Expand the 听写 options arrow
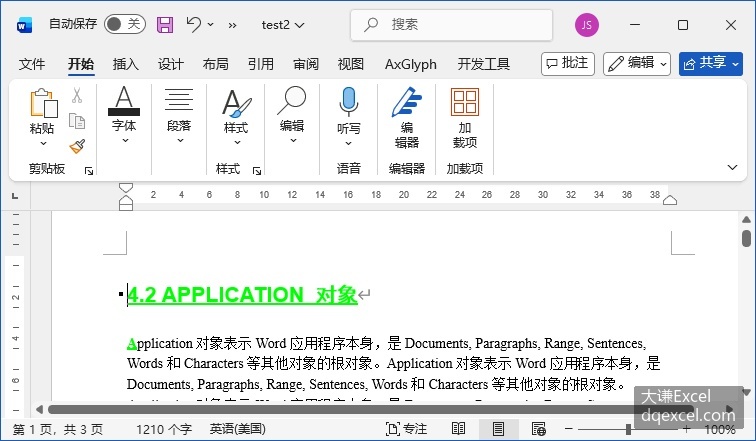 [x=349, y=144]
